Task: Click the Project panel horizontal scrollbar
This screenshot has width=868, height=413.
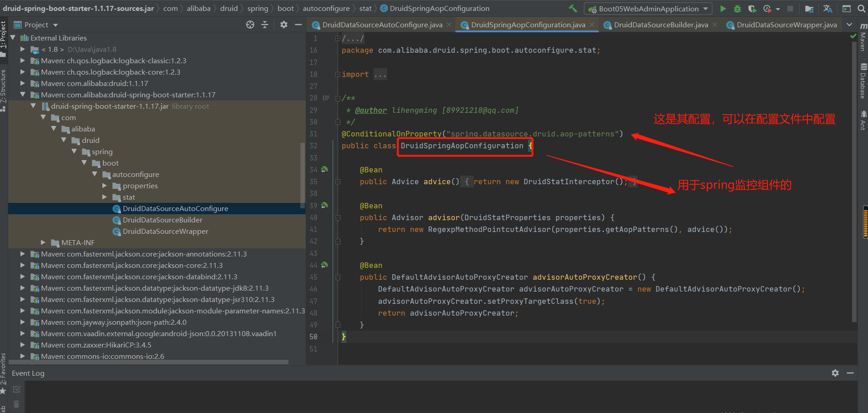Action: (x=148, y=362)
